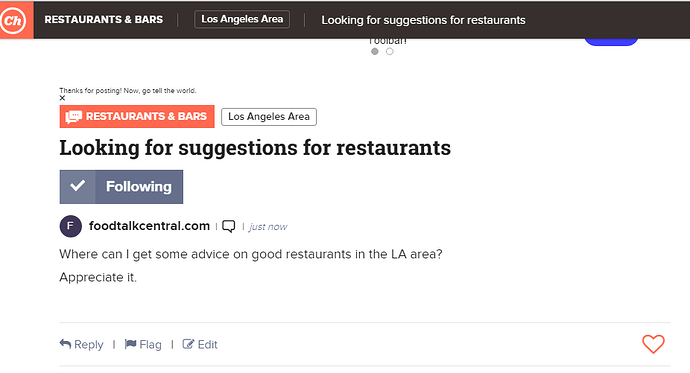This screenshot has width=690, height=373.
Task: Click the orange Restaurants & Bars tag
Action: pyautogui.click(x=137, y=117)
